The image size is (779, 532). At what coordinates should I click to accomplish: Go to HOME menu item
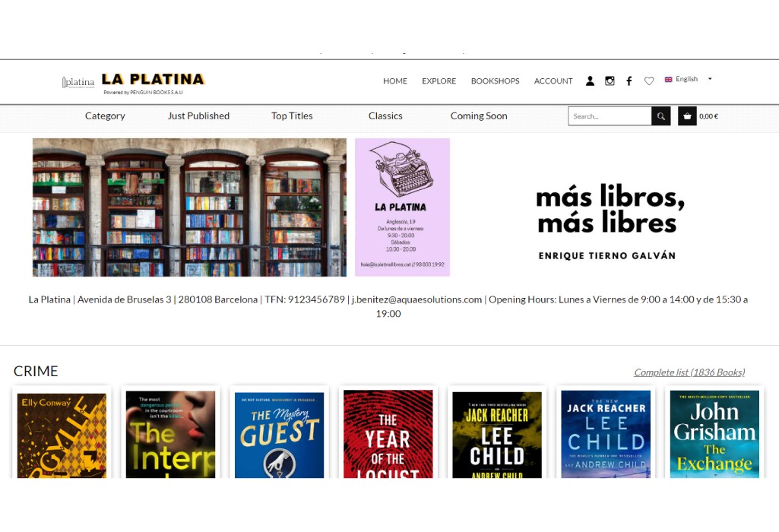tap(395, 81)
